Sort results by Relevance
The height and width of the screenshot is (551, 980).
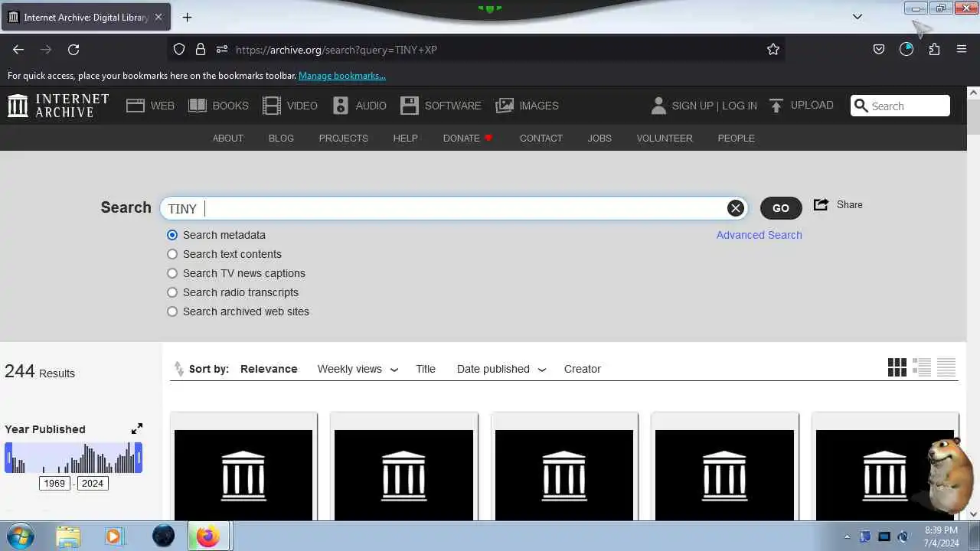pos(269,369)
